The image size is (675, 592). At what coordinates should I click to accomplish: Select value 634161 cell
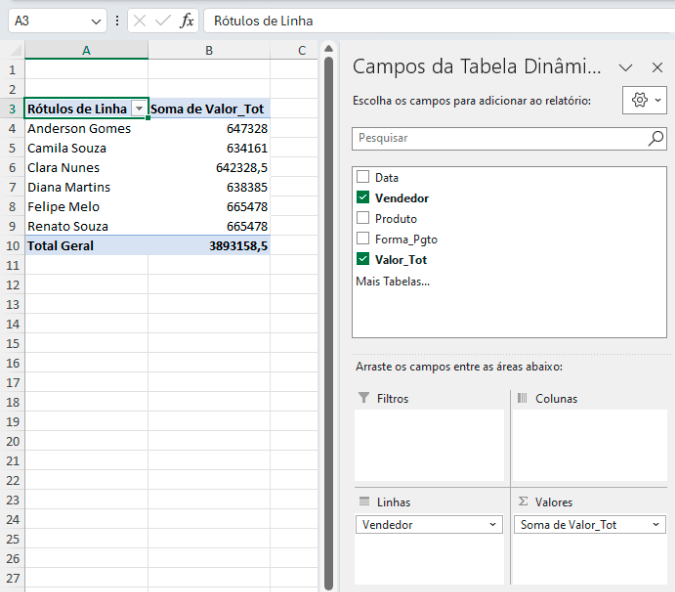tap(209, 148)
